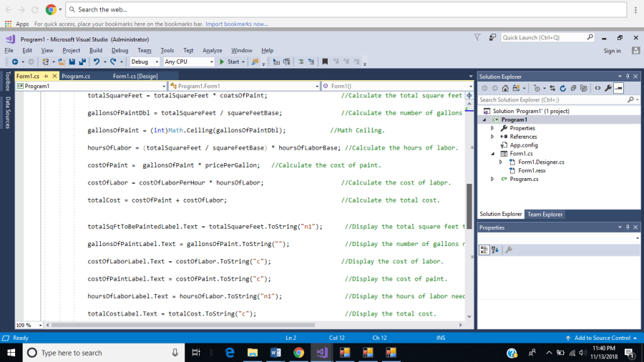Toggle the pin on Form1.cs tab
644x362 pixels.
tap(46, 76)
